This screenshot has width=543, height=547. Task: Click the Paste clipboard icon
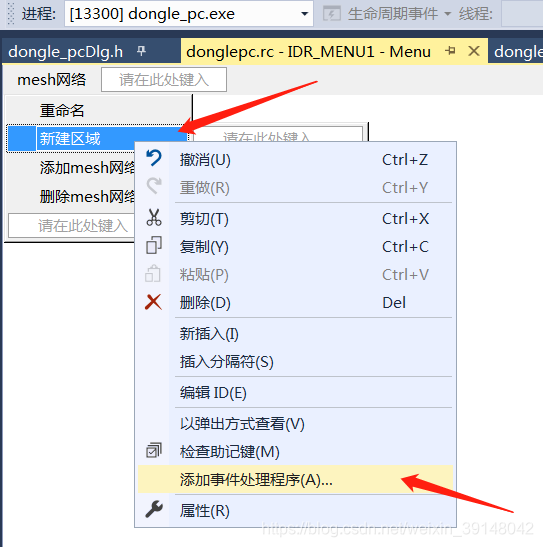(153, 274)
